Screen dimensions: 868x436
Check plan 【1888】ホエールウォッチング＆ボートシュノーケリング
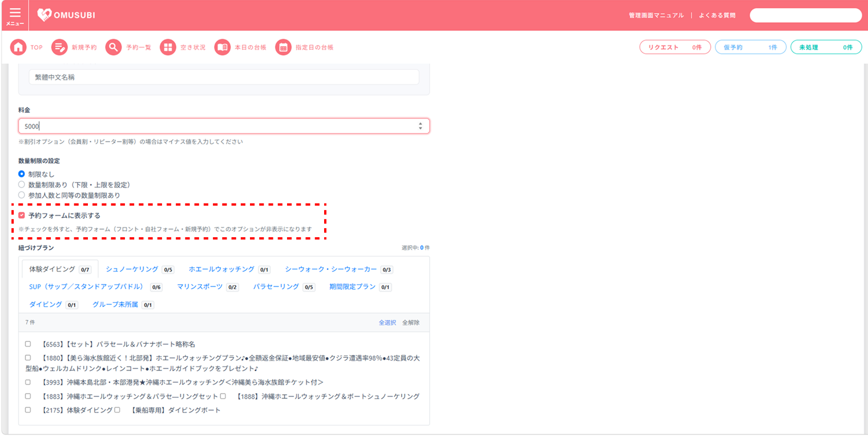(223, 396)
